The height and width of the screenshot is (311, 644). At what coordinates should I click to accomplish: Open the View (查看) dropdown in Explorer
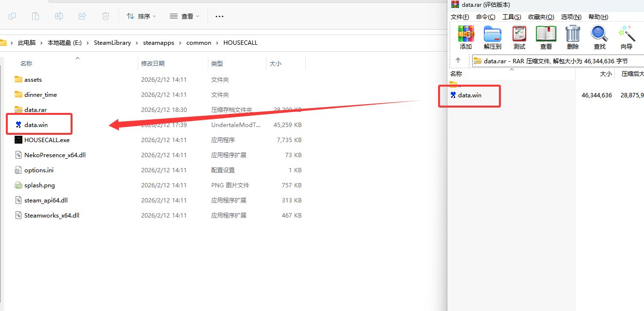184,16
